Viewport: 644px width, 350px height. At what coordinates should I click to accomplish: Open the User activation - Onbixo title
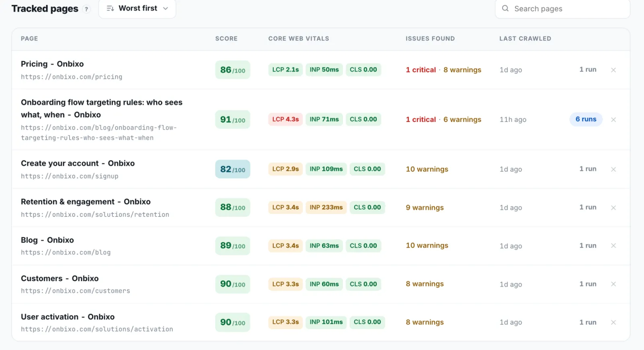coord(68,317)
